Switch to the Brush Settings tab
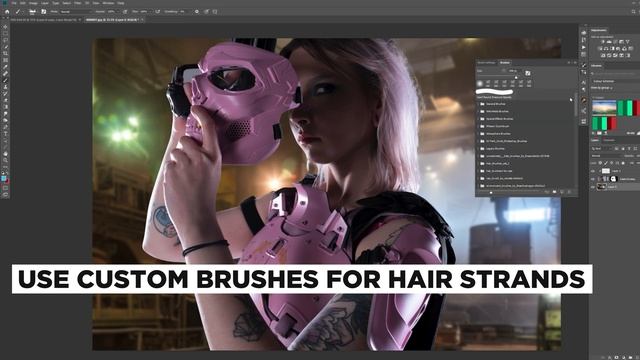This screenshot has width=640, height=360. (486, 62)
